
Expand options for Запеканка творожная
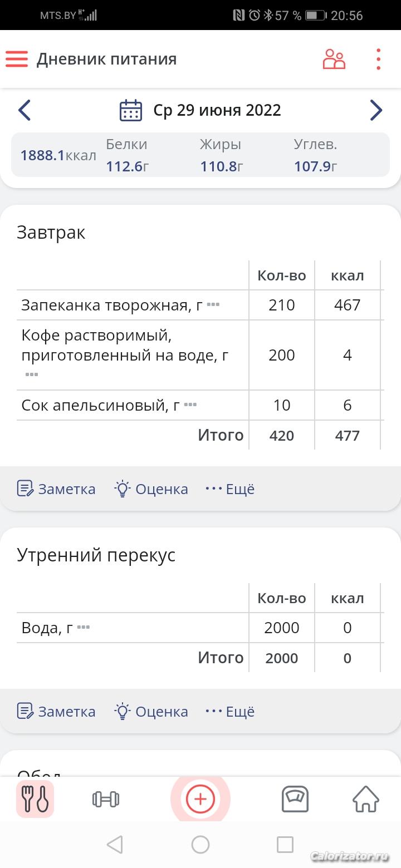(213, 305)
